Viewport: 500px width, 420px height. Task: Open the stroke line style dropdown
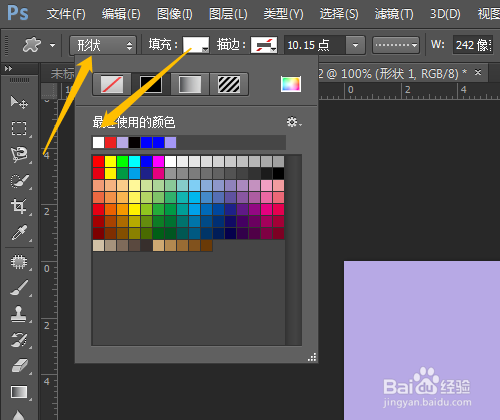(396, 45)
